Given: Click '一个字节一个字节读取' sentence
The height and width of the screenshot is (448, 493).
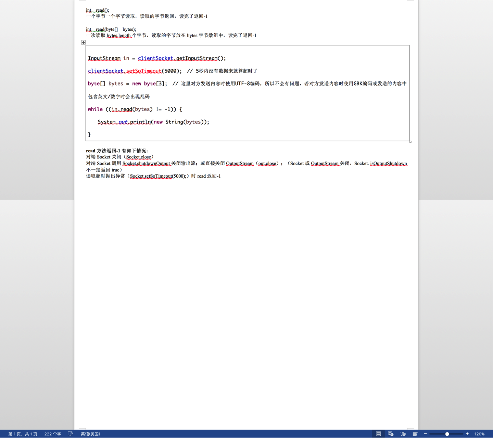Looking at the screenshot, I should [111, 16].
